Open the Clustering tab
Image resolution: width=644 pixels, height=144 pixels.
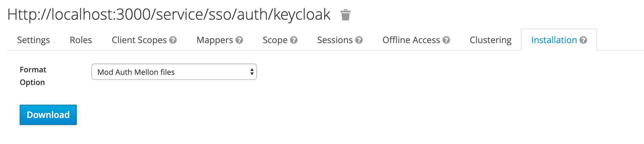point(490,40)
